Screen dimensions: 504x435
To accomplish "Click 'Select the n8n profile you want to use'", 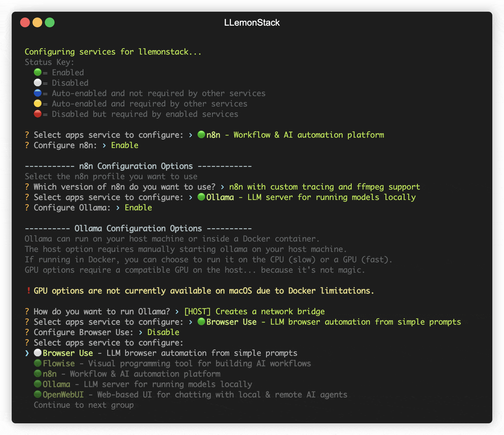I will [x=111, y=176].
